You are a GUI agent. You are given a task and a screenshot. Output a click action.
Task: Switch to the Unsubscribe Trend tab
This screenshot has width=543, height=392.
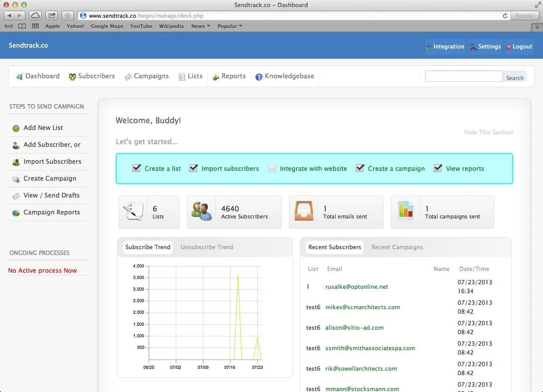207,247
